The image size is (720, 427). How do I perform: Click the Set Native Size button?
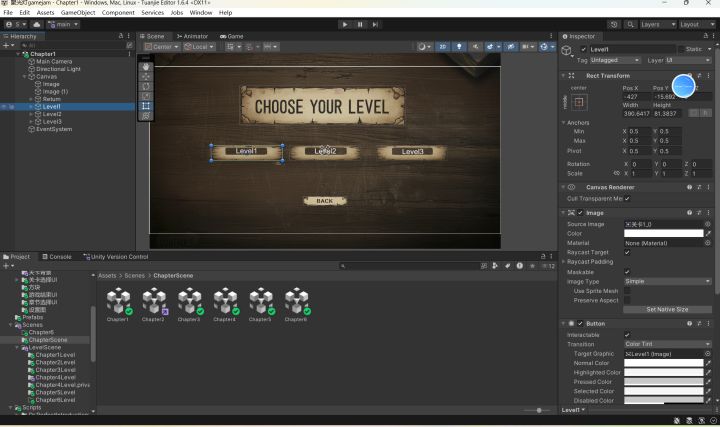coord(666,310)
